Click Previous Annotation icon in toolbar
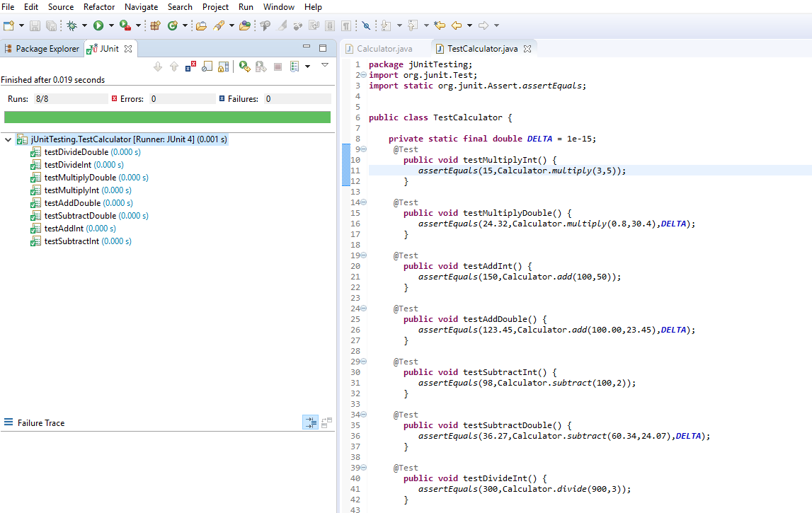The image size is (812, 513). coord(413,25)
